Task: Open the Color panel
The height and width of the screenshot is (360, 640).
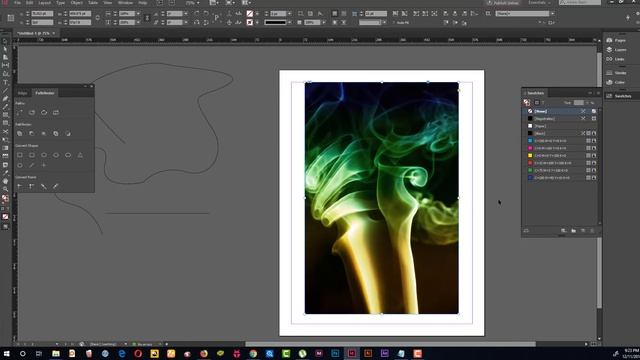Action: click(x=617, y=82)
